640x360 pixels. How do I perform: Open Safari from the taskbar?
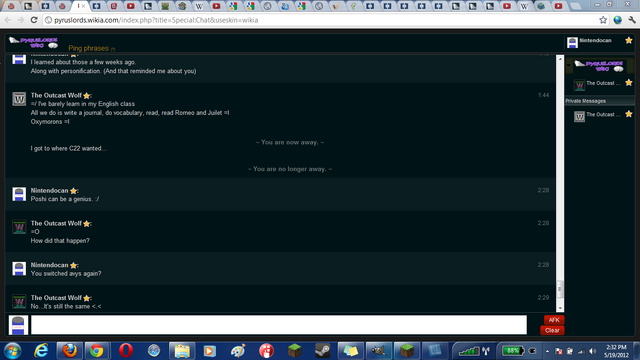point(154,351)
